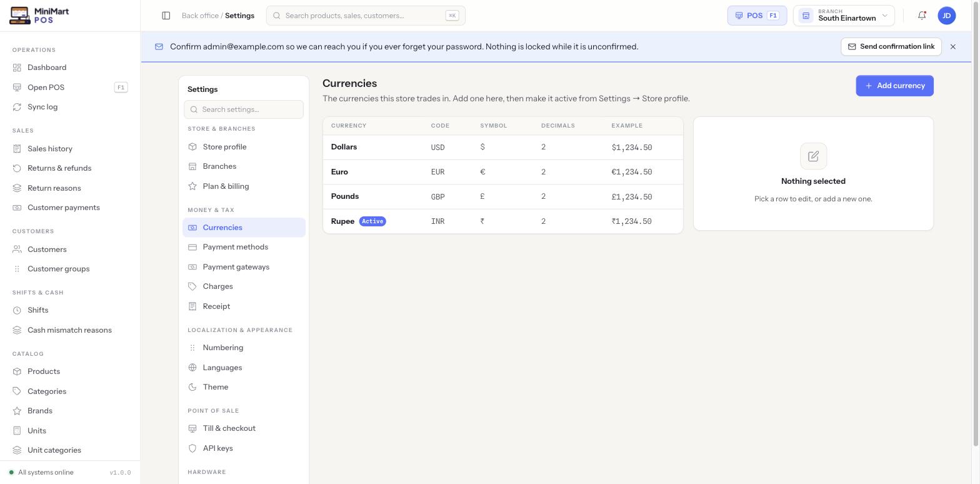
Task: Click the Shifts clock icon
Action: click(x=17, y=310)
